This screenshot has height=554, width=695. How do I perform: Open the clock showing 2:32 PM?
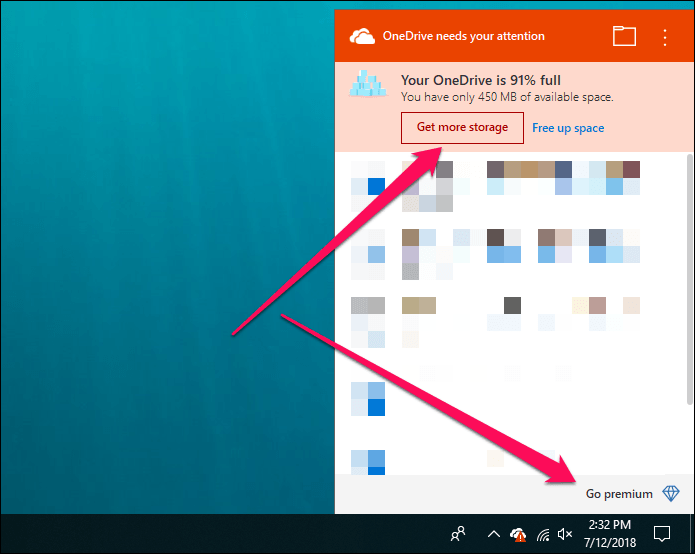609,534
